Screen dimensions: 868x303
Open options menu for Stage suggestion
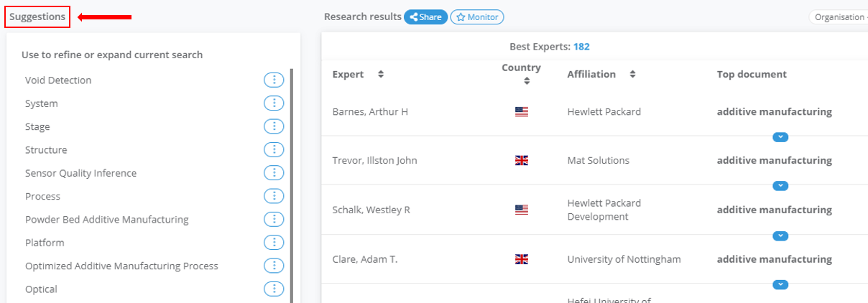point(274,126)
